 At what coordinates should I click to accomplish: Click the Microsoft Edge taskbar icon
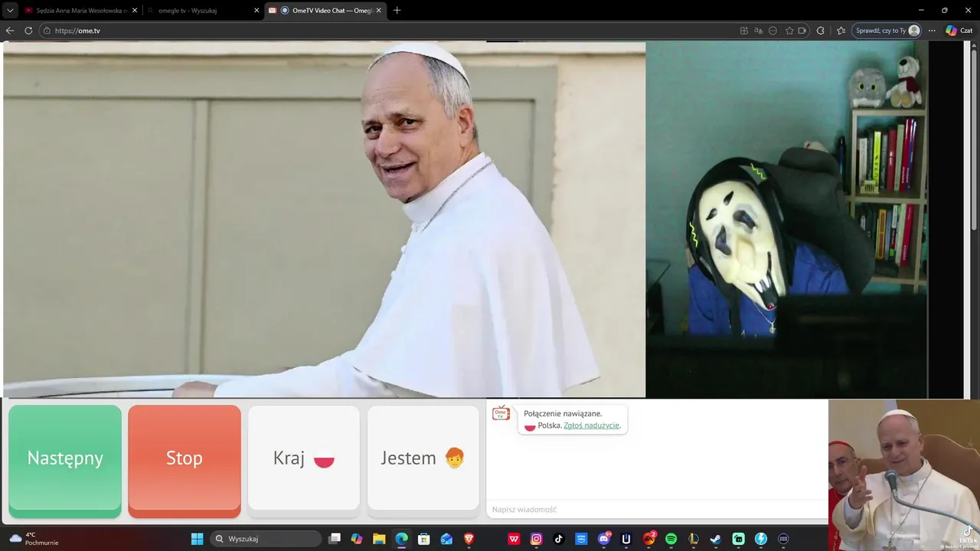[401, 539]
